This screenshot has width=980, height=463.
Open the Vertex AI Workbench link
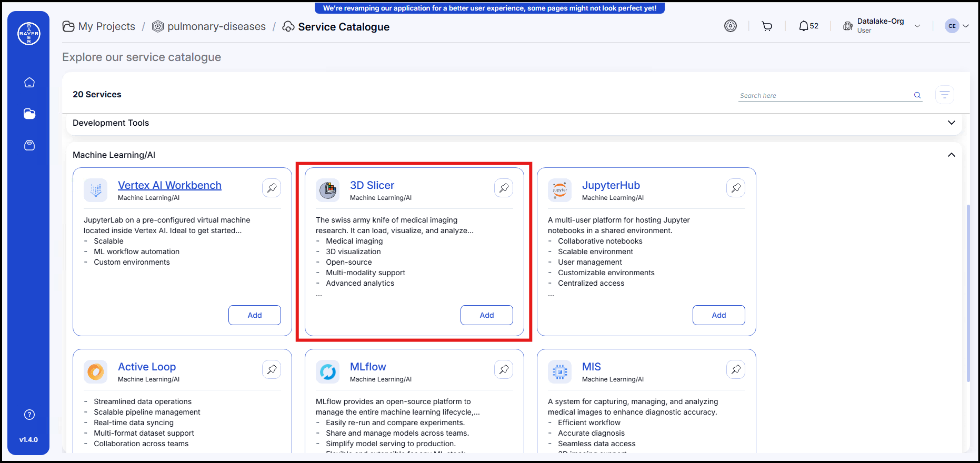pyautogui.click(x=169, y=185)
